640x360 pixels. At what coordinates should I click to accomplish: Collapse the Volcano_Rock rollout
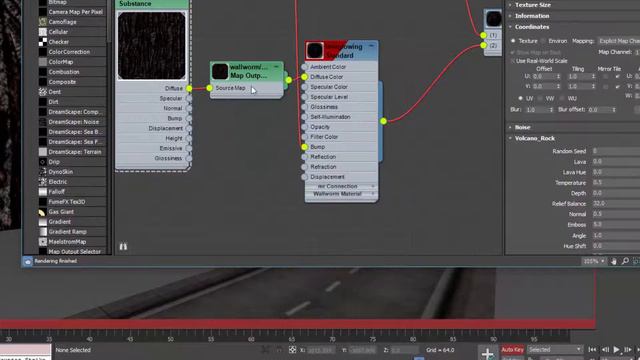pos(535,138)
